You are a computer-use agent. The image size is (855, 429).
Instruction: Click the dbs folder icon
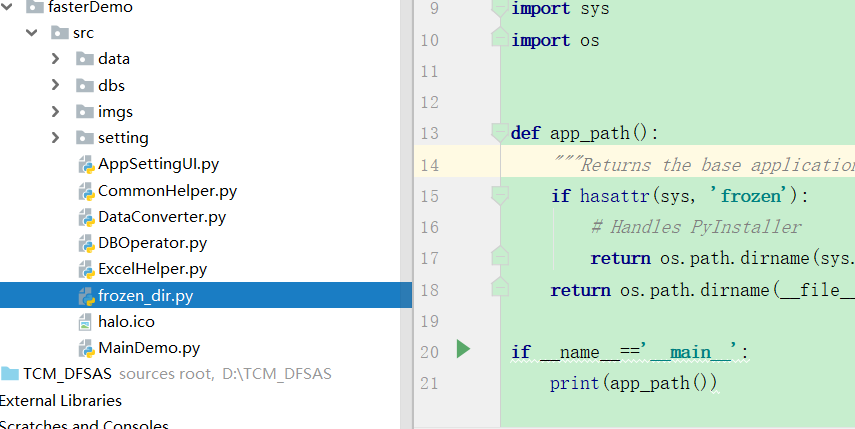tap(85, 85)
